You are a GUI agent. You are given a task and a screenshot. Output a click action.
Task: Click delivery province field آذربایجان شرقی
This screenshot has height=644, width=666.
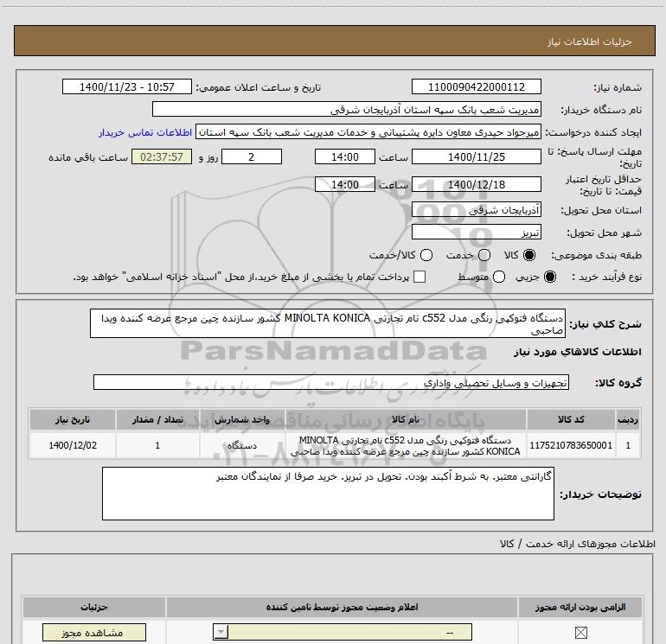click(x=476, y=210)
